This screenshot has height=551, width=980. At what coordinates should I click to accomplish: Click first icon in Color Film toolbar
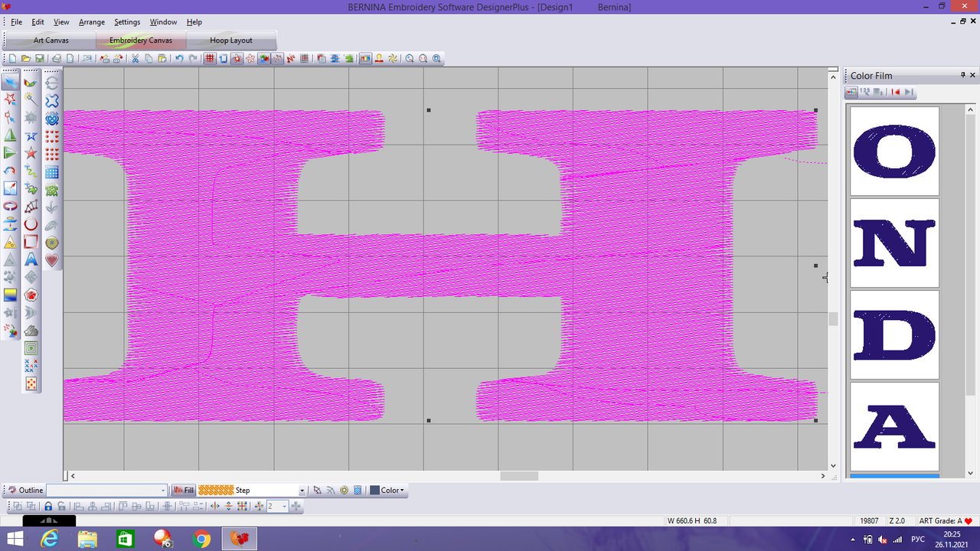point(851,92)
